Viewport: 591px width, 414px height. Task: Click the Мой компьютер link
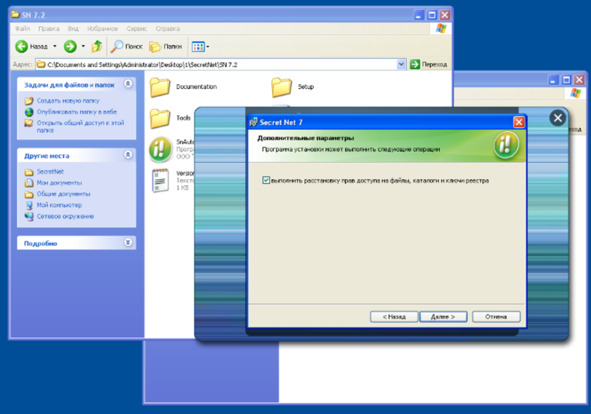(x=59, y=205)
